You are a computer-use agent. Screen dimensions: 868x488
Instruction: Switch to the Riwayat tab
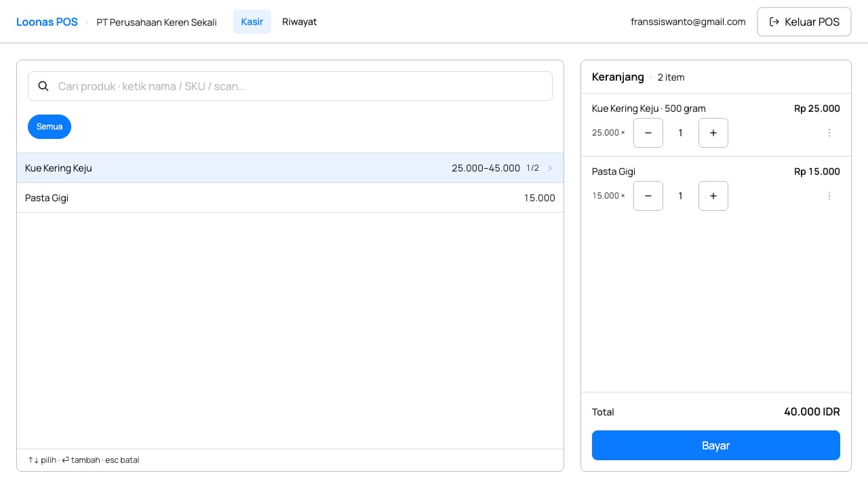pos(300,22)
